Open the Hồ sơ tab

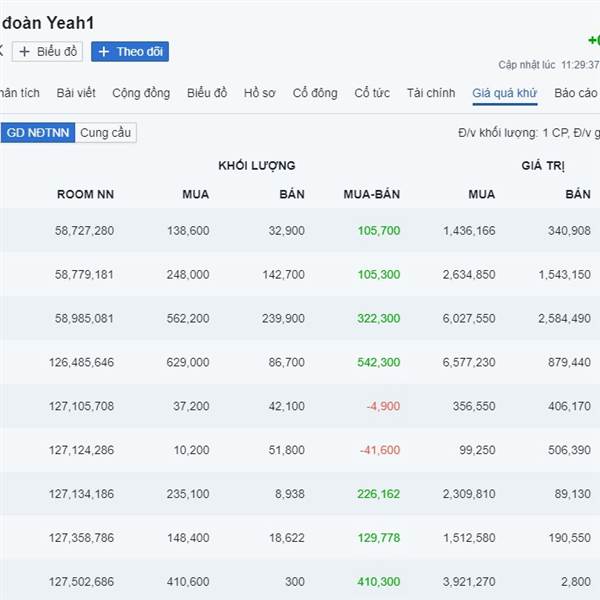coord(259,93)
